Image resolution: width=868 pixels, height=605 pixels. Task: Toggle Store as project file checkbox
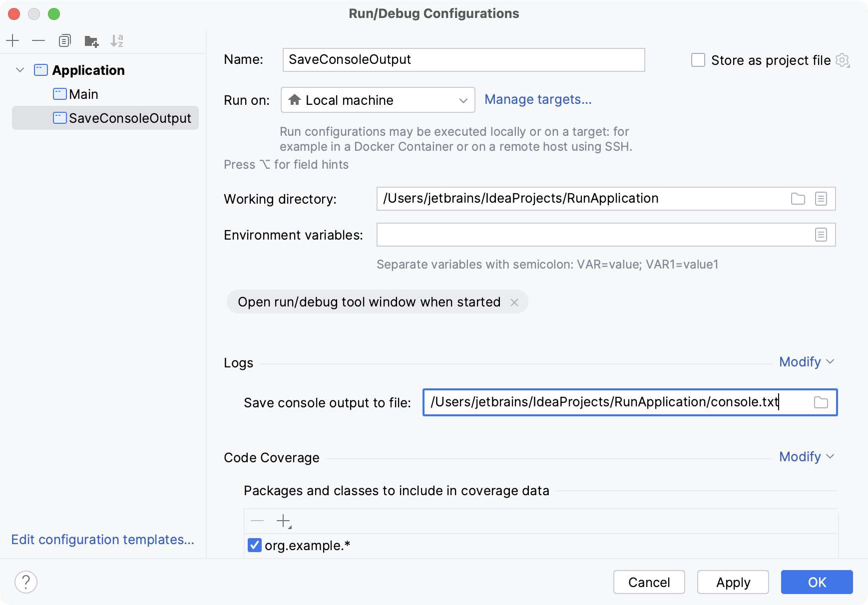click(698, 60)
